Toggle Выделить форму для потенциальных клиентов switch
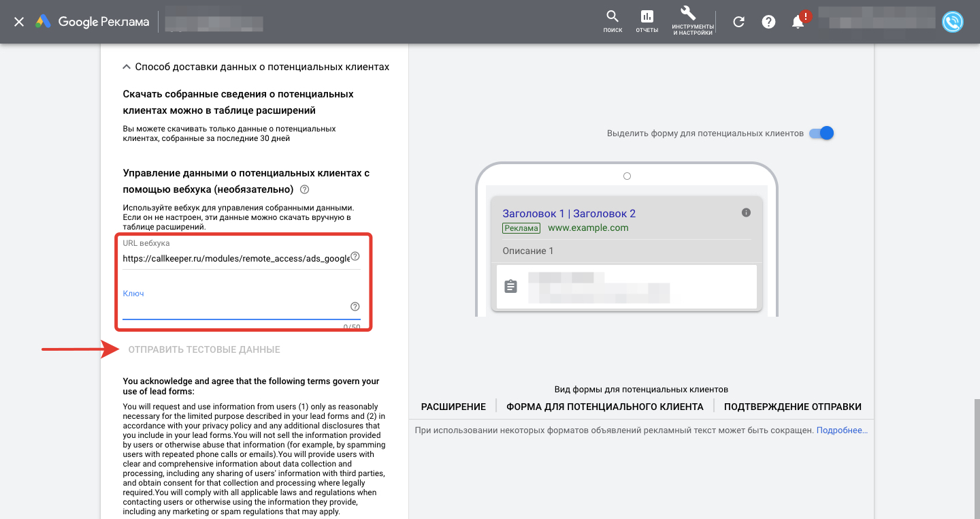980x519 pixels. pyautogui.click(x=821, y=133)
